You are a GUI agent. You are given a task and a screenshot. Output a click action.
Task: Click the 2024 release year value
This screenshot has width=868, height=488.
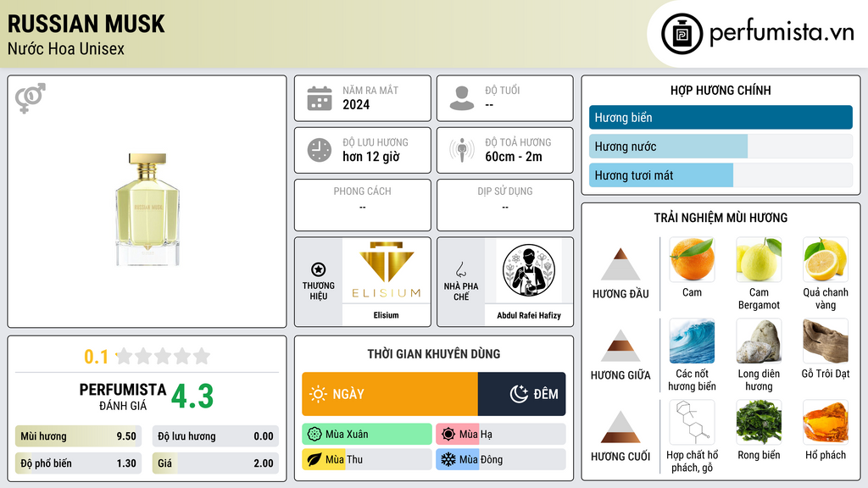[x=356, y=104]
